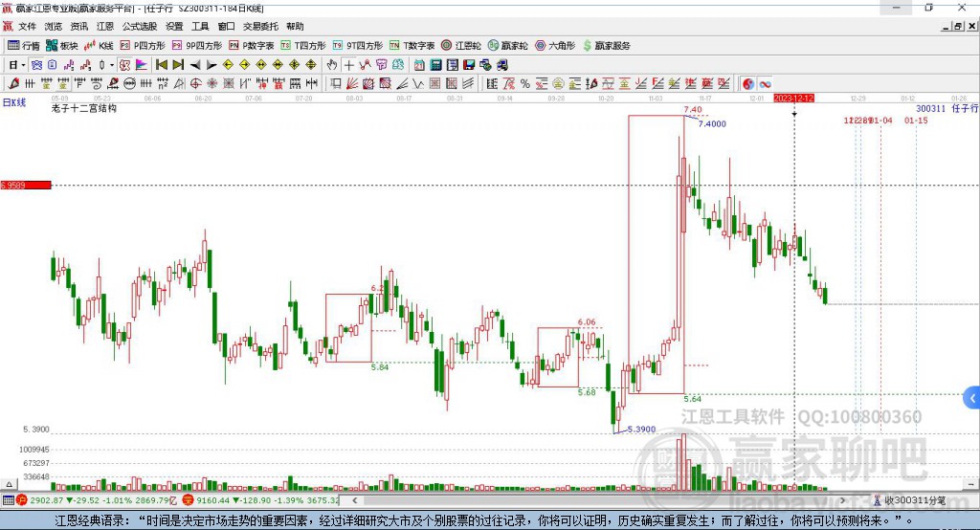Open the 浏览 menu
The image size is (980, 530).
pyautogui.click(x=54, y=26)
